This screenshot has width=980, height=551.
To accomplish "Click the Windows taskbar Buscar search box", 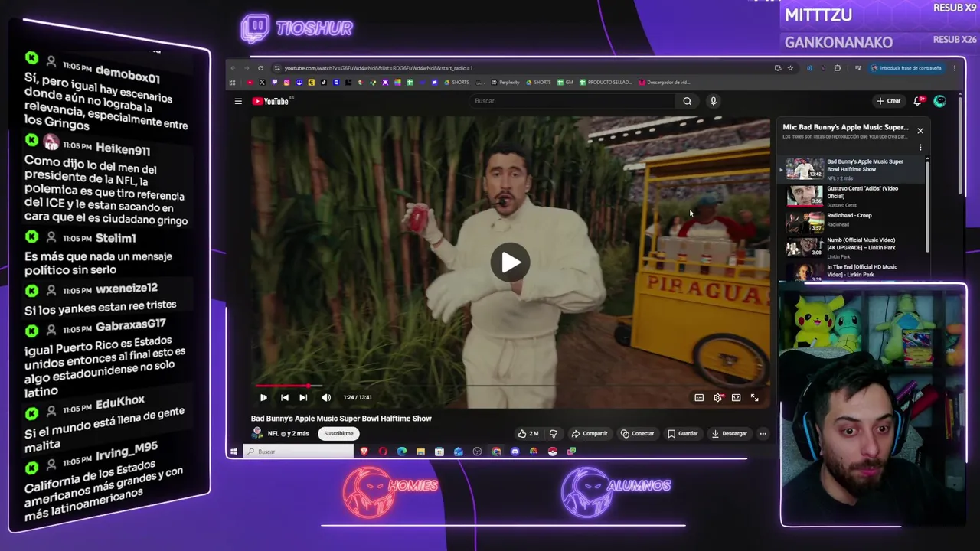I will pos(299,452).
